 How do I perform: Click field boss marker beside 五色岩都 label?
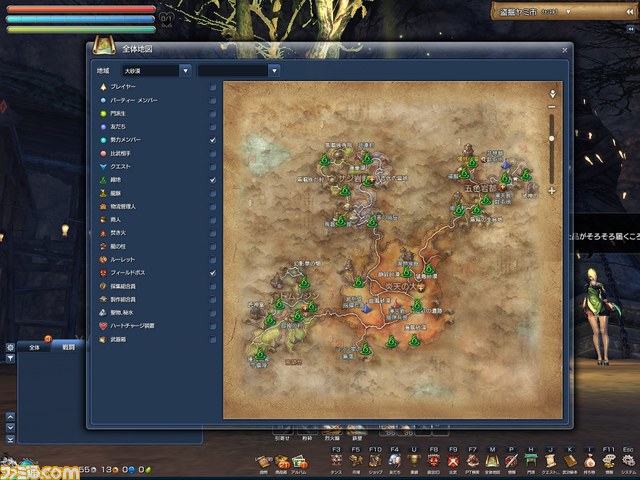coord(502,187)
